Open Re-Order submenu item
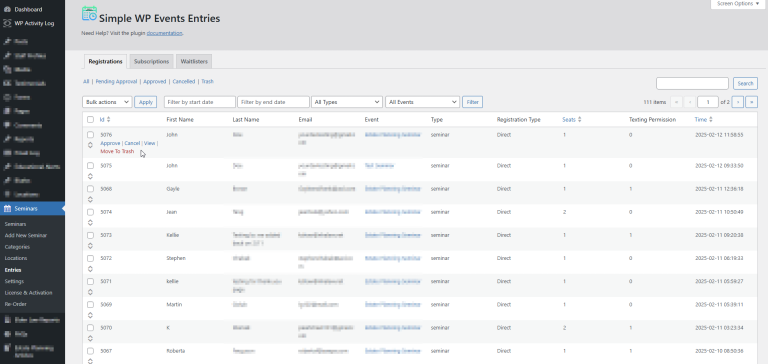The height and width of the screenshot is (364, 768). [16, 304]
